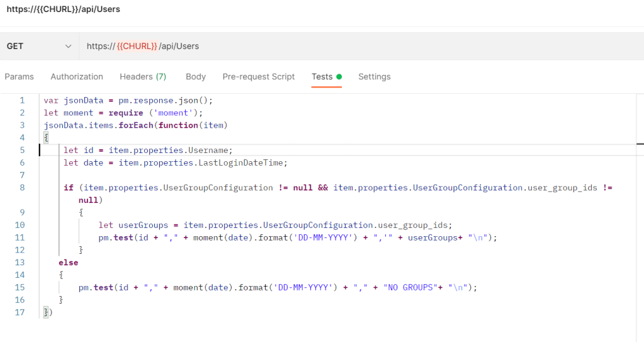644x342 pixels.
Task: Click the else keyword on line 13
Action: 68,262
